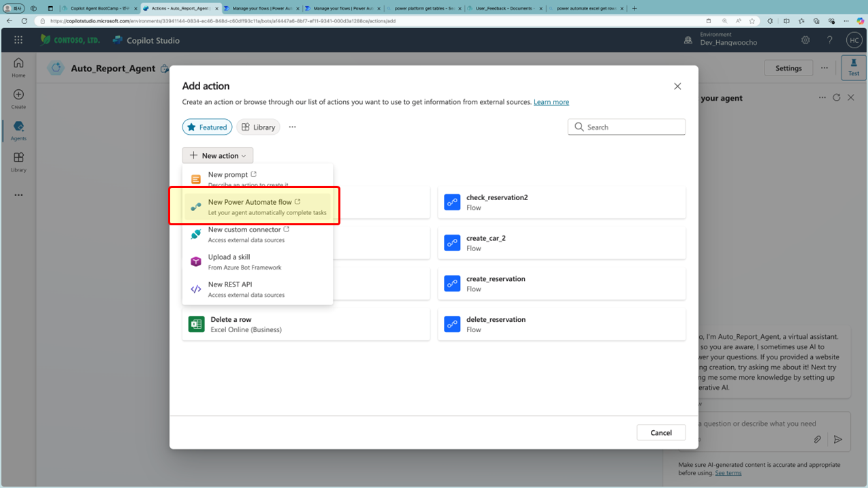Open the app launcher waffle icon
Image resolution: width=868 pixels, height=488 pixels.
[x=18, y=40]
